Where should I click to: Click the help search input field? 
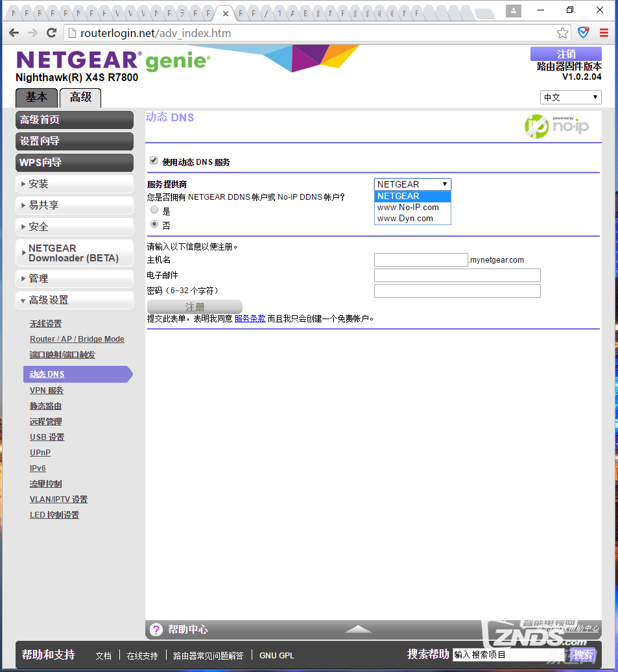(511, 655)
